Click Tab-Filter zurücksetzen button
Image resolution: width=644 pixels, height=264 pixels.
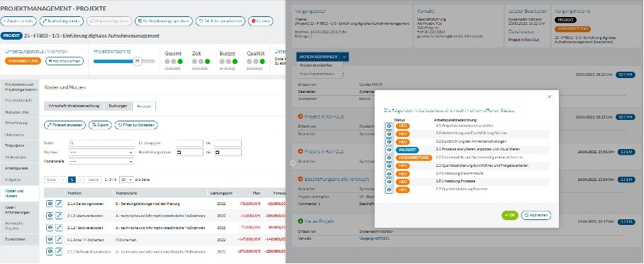pyautogui.click(x=220, y=21)
